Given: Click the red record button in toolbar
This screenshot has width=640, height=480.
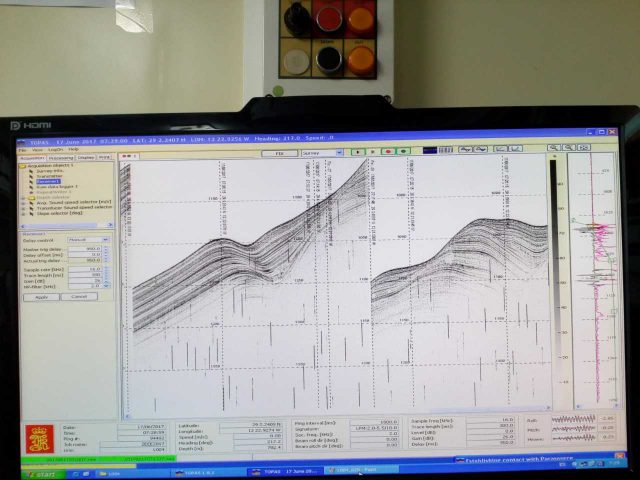Looking at the screenshot, I should point(387,151).
